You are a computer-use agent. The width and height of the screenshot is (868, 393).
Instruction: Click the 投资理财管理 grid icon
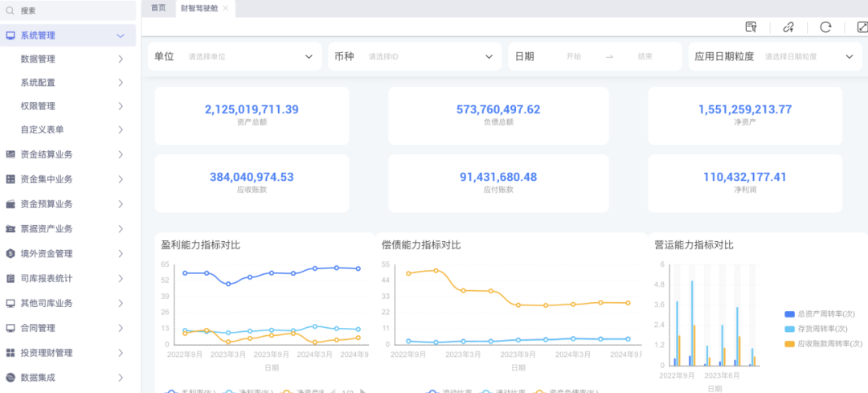(x=10, y=353)
